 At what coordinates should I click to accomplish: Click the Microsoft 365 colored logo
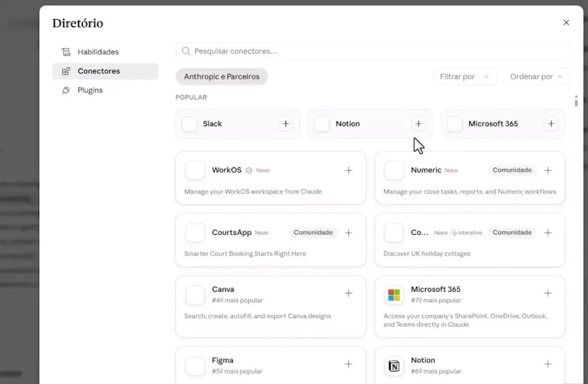pyautogui.click(x=394, y=295)
